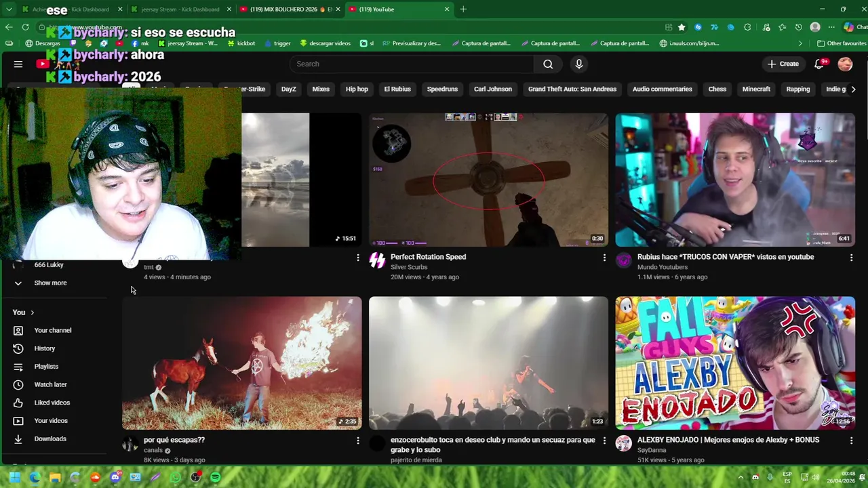Open more options for 'por qué escapas??'
Screen dimensions: 868x488
pyautogui.click(x=357, y=441)
